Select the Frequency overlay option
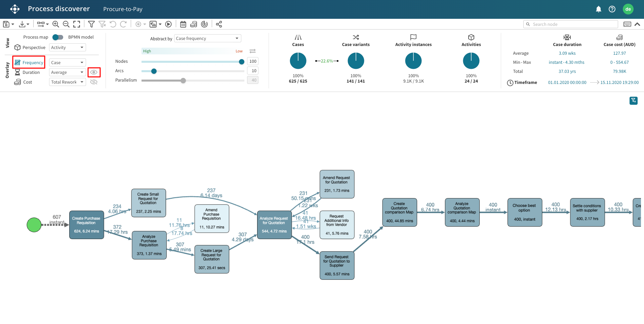 tap(29, 62)
